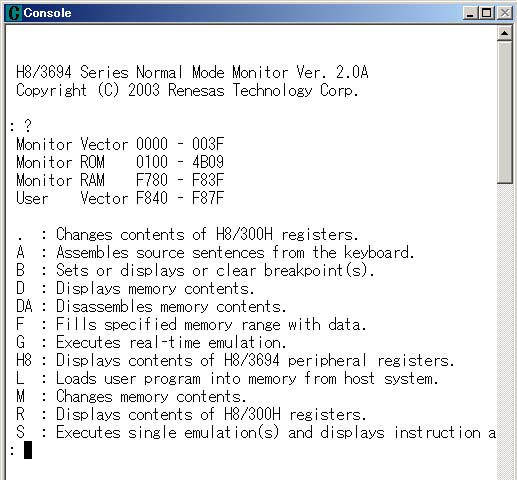Image resolution: width=517 pixels, height=480 pixels.
Task: Click the 'L : Loads user program' help line
Action: pos(227,378)
